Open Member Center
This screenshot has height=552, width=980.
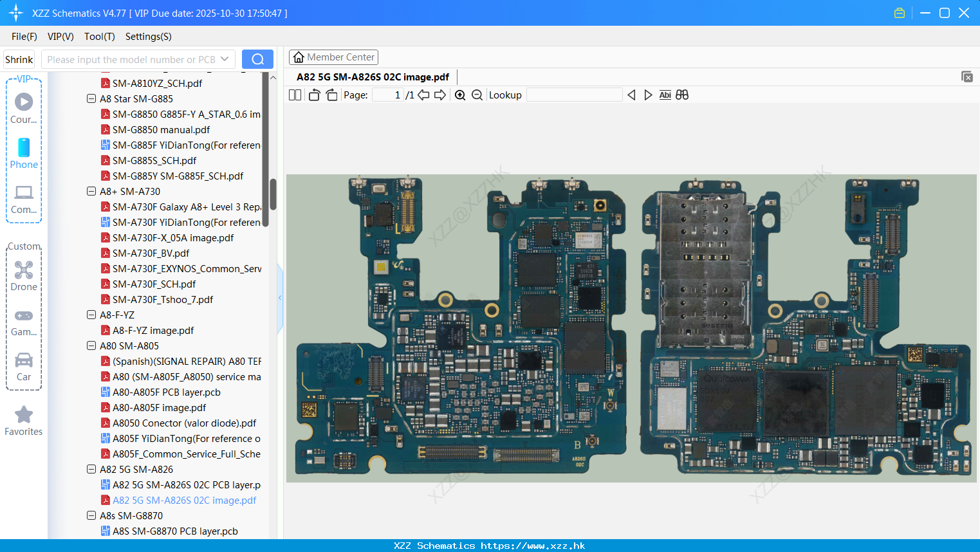[333, 57]
